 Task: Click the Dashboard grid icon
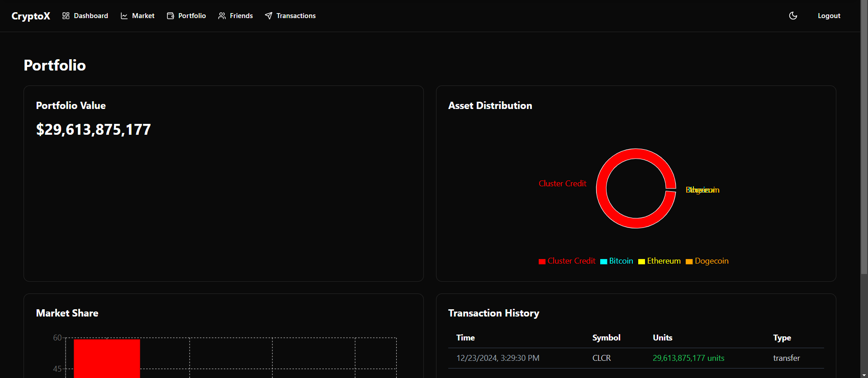coord(66,16)
